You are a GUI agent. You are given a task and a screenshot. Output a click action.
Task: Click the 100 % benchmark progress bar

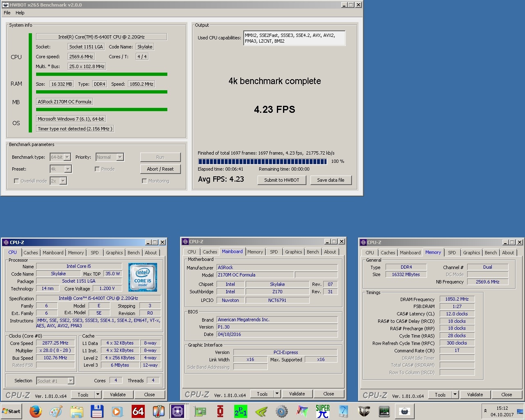pos(262,161)
